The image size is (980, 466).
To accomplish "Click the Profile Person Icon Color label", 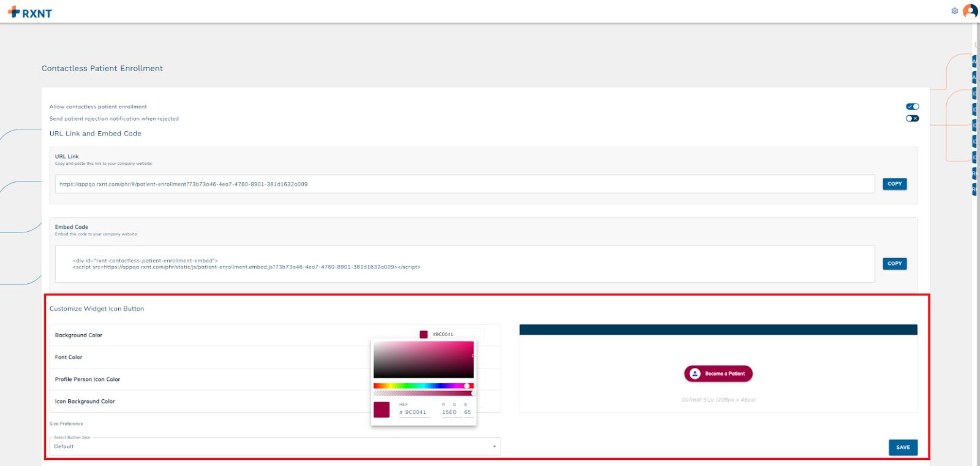I will click(88, 379).
